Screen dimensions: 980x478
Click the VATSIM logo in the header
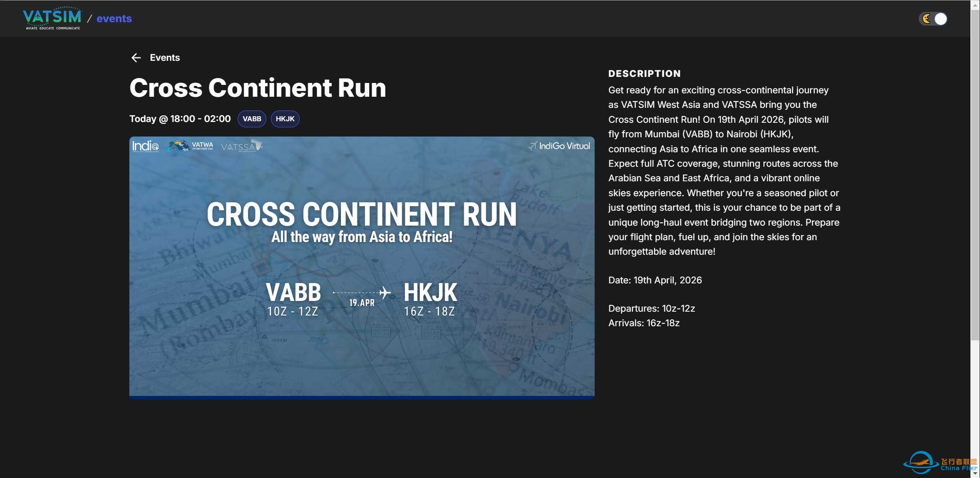pos(52,18)
